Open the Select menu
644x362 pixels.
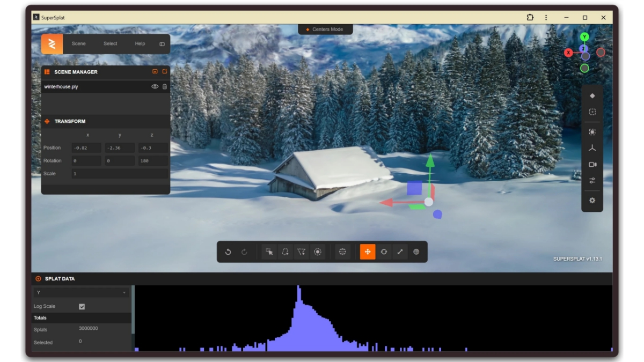pyautogui.click(x=111, y=44)
